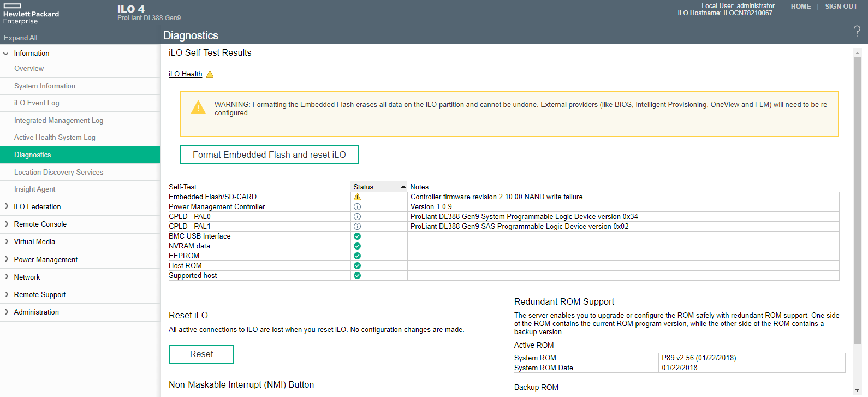
Task: Click Embedded Flash/SD-CARD warning status icon
Action: [357, 197]
